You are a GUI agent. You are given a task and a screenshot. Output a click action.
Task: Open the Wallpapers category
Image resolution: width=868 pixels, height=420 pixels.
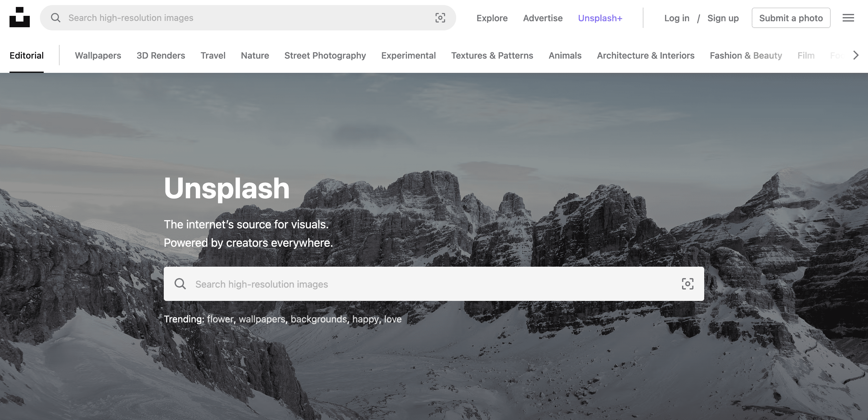(98, 55)
